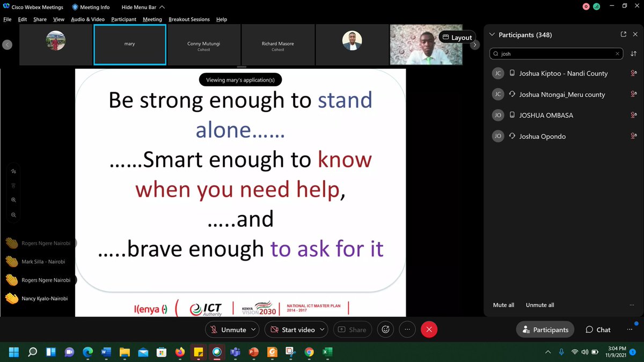Click phone device icon next to Joshua Kiptoo
The height and width of the screenshot is (362, 644).
click(512, 73)
